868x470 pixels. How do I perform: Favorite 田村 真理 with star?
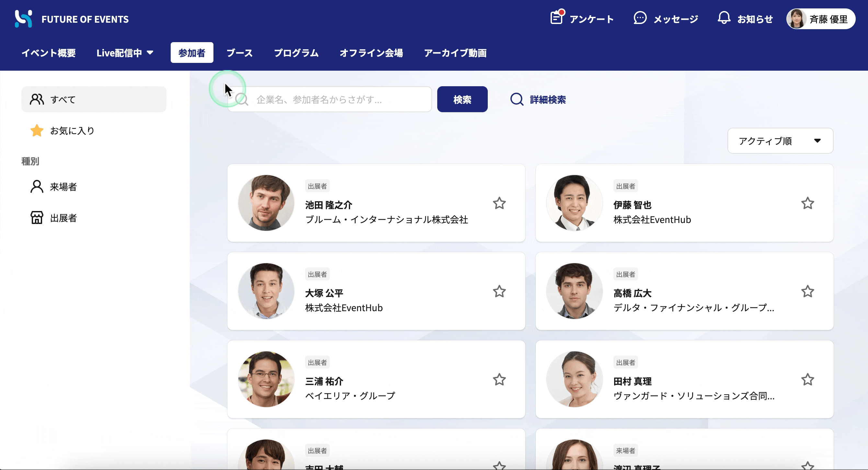(807, 380)
